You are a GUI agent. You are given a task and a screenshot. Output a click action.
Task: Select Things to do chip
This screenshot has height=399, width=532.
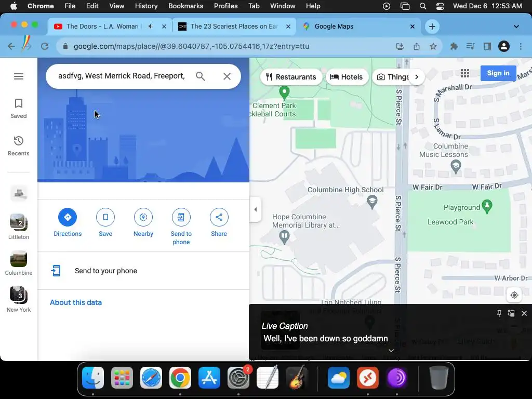[x=393, y=77]
